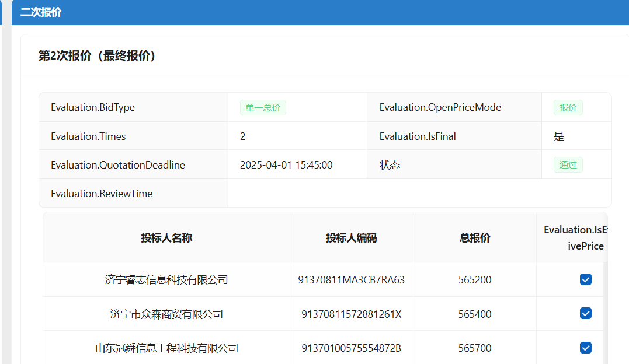The width and height of the screenshot is (629, 364).
Task: Select the 二次报价 header title
Action: (x=41, y=12)
